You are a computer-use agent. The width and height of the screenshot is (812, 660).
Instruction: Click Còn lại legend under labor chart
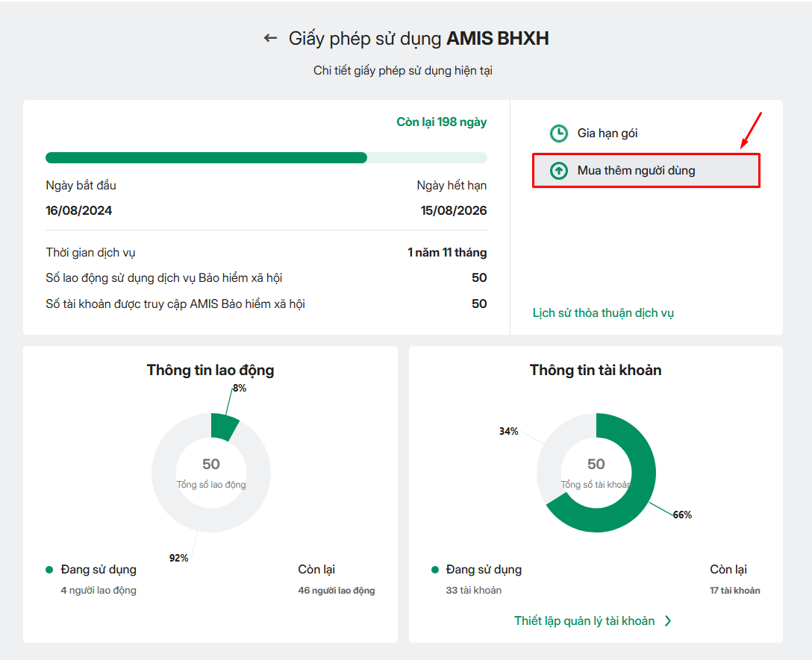[x=316, y=570]
